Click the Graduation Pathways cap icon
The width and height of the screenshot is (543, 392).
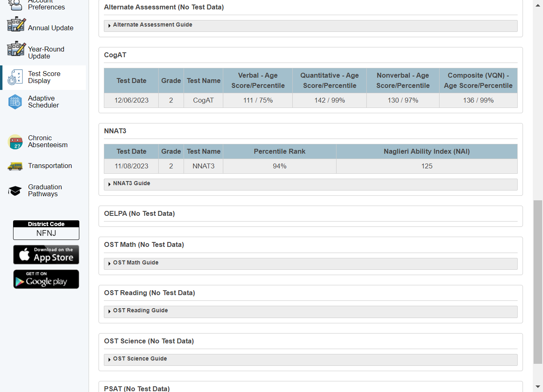pyautogui.click(x=15, y=190)
